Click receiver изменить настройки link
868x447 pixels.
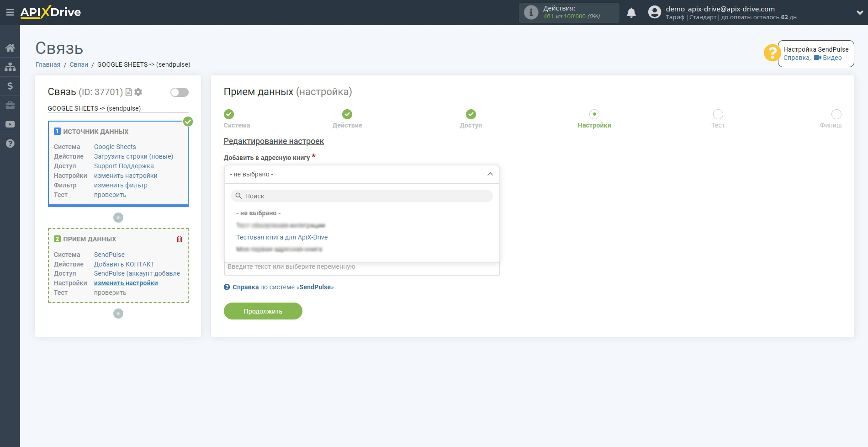point(126,283)
